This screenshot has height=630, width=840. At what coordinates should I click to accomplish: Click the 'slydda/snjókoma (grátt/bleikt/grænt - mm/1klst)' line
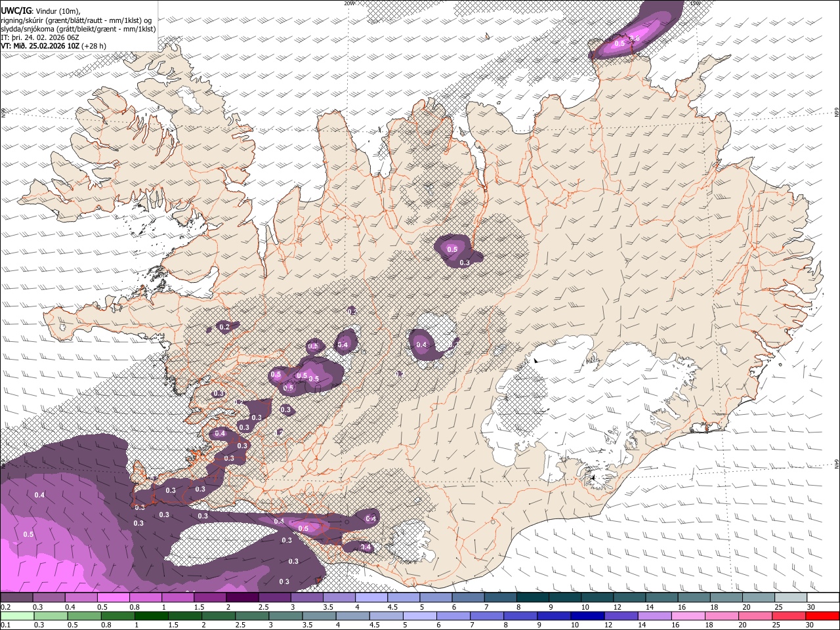pos(78,29)
